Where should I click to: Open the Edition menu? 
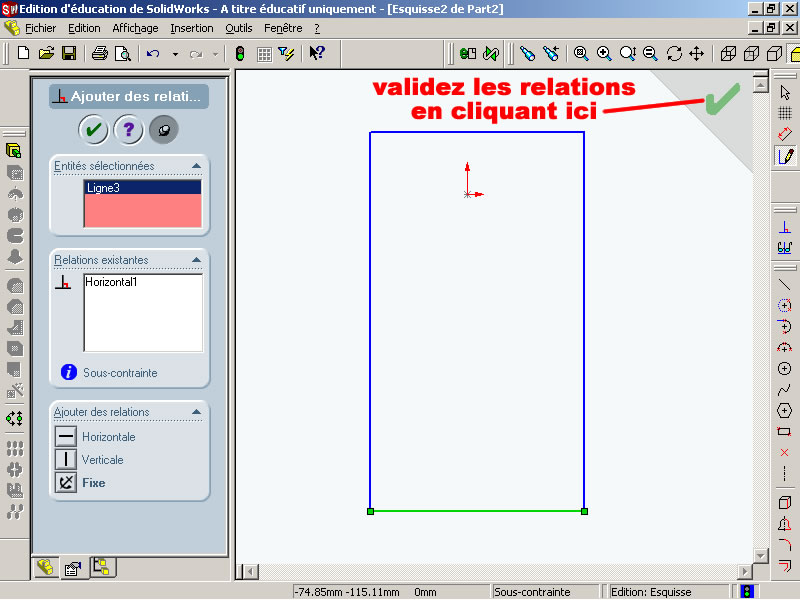click(x=84, y=28)
